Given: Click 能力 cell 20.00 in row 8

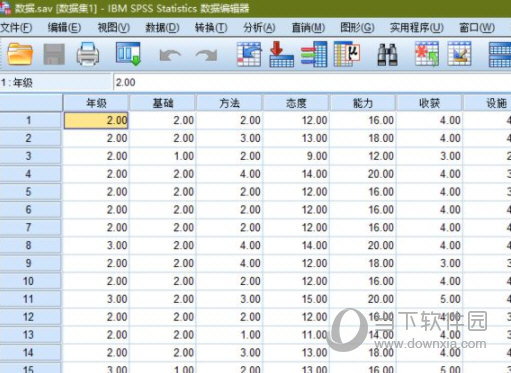Looking at the screenshot, I should pos(363,245).
